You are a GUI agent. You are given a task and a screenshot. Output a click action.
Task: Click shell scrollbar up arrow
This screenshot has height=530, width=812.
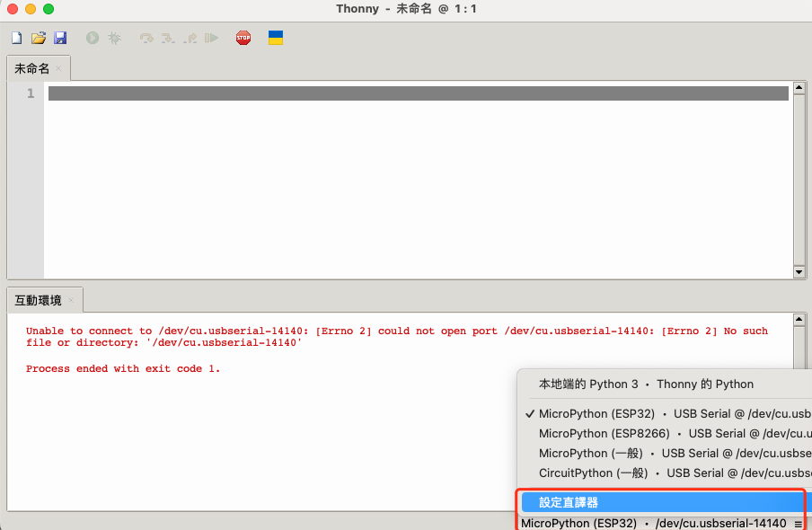pos(799,320)
